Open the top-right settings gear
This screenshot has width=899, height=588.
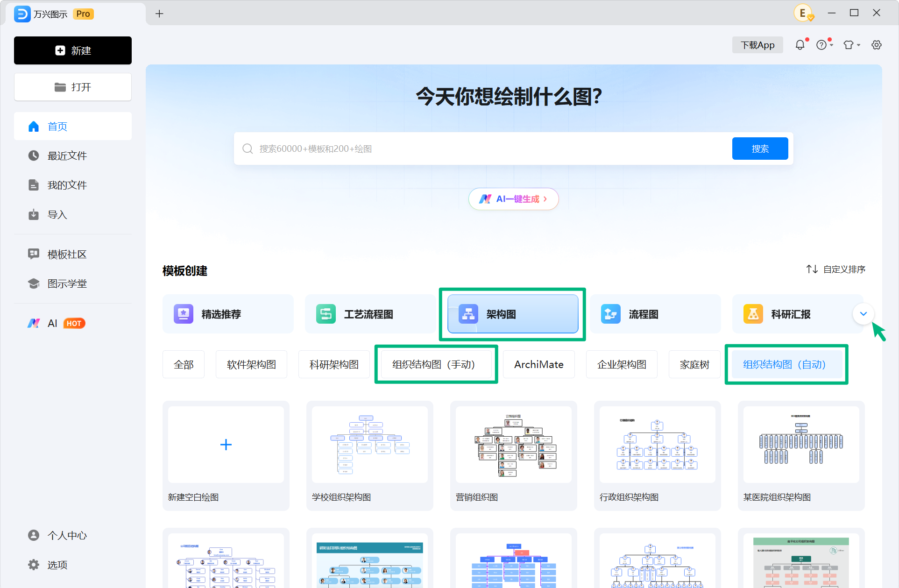tap(877, 45)
